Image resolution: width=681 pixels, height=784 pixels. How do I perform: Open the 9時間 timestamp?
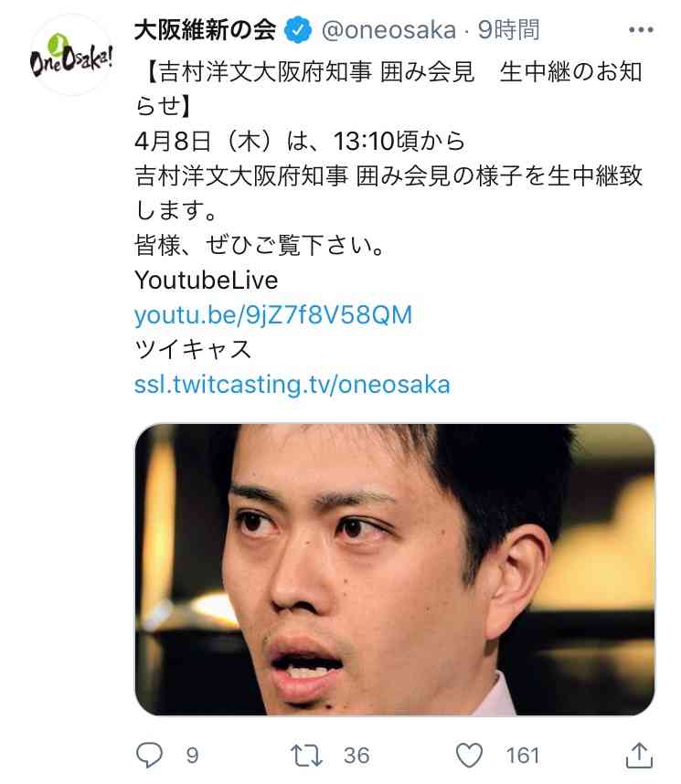point(508,30)
